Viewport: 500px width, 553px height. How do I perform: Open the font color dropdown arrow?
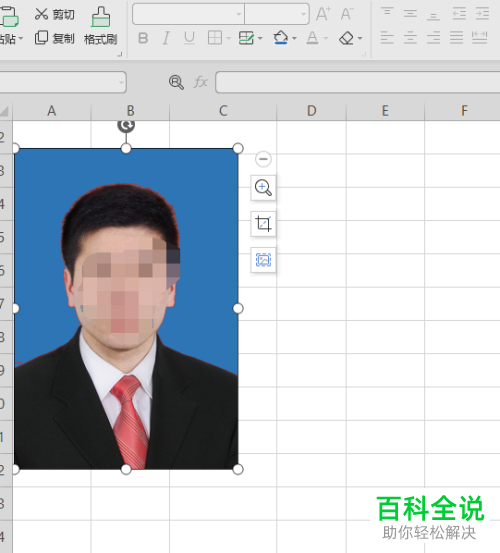click(325, 38)
